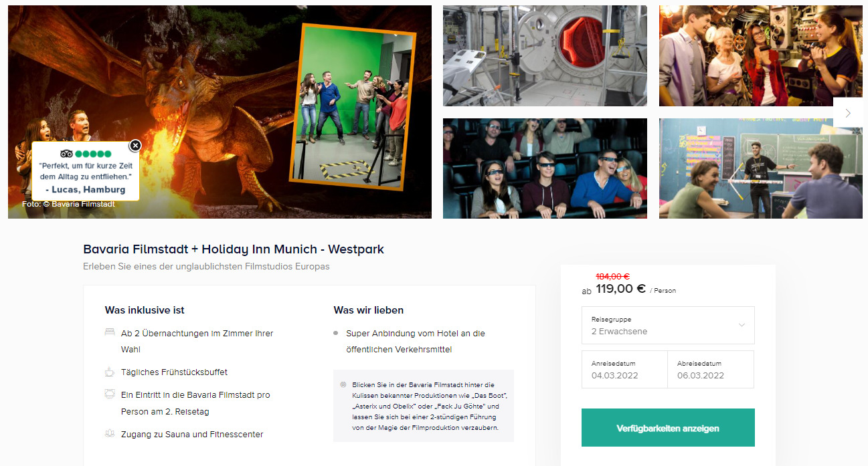The image size is (868, 466).
Task: Click the Bavaria Filmstadt + Holiday Inn title
Action: coord(234,249)
